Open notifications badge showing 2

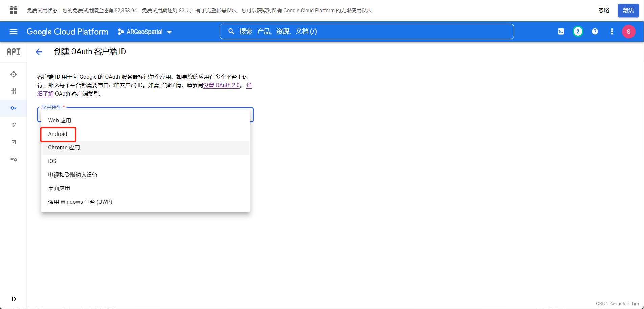(578, 32)
